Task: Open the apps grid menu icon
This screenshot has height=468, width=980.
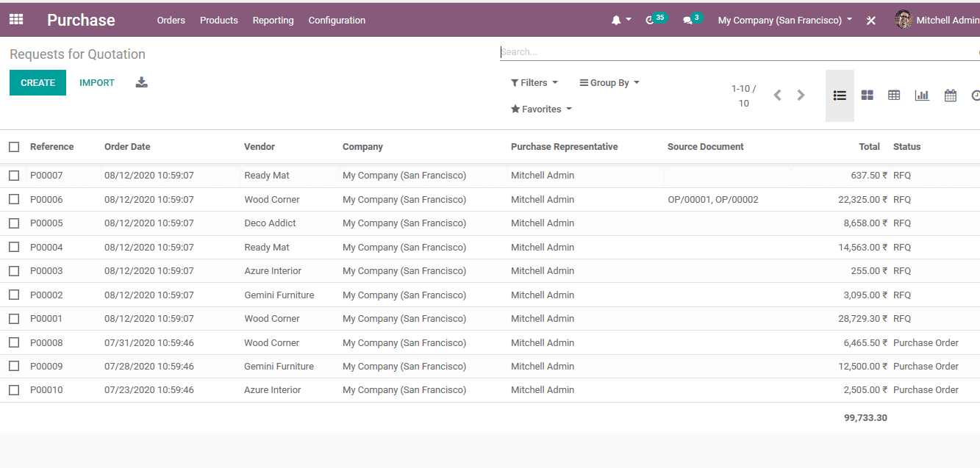Action: coord(16,20)
